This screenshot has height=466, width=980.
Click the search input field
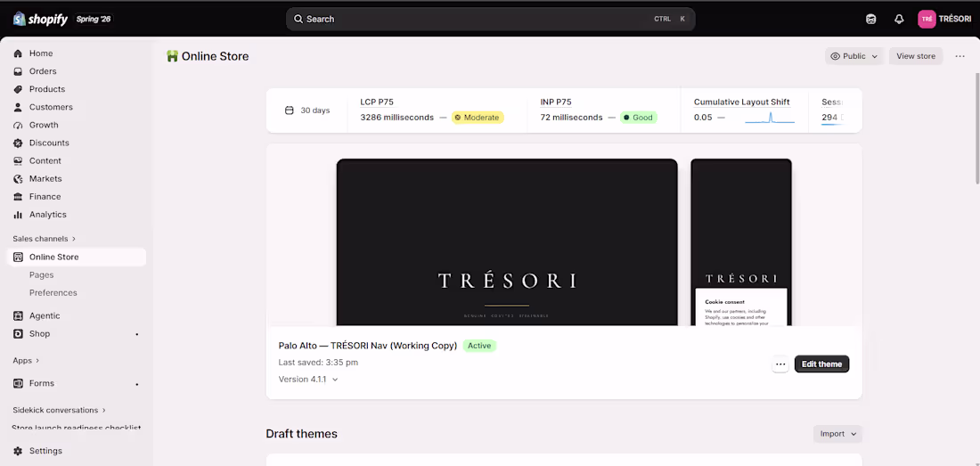pos(491,19)
